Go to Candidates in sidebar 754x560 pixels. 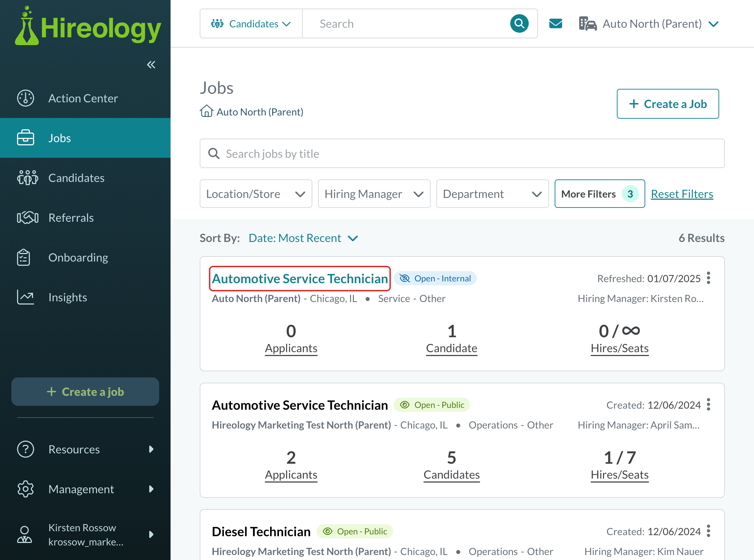[85, 178]
